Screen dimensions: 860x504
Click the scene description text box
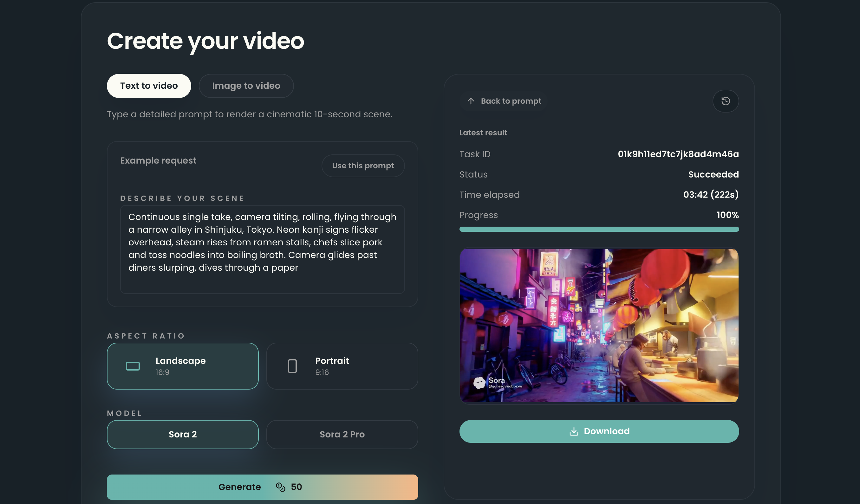[262, 249]
